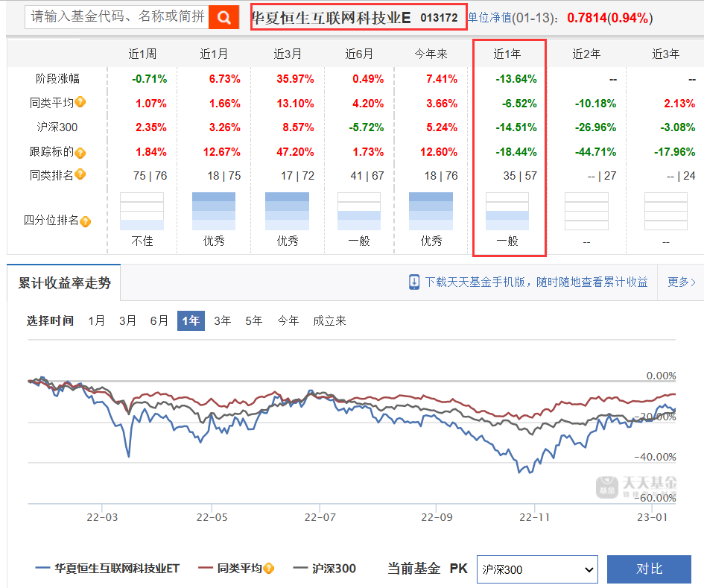Select the 1月 time range
This screenshot has width=704, height=588.
click(x=96, y=320)
